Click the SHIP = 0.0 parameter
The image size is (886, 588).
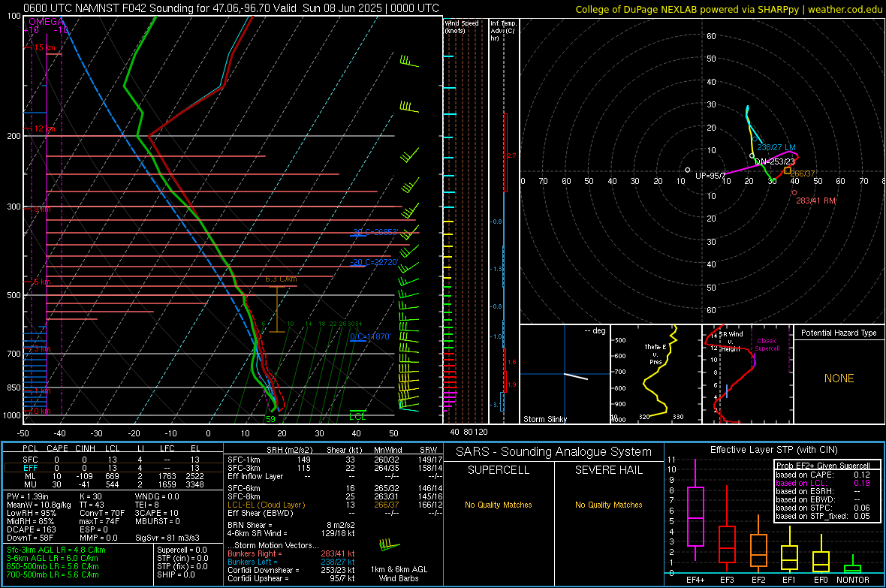pos(176,574)
